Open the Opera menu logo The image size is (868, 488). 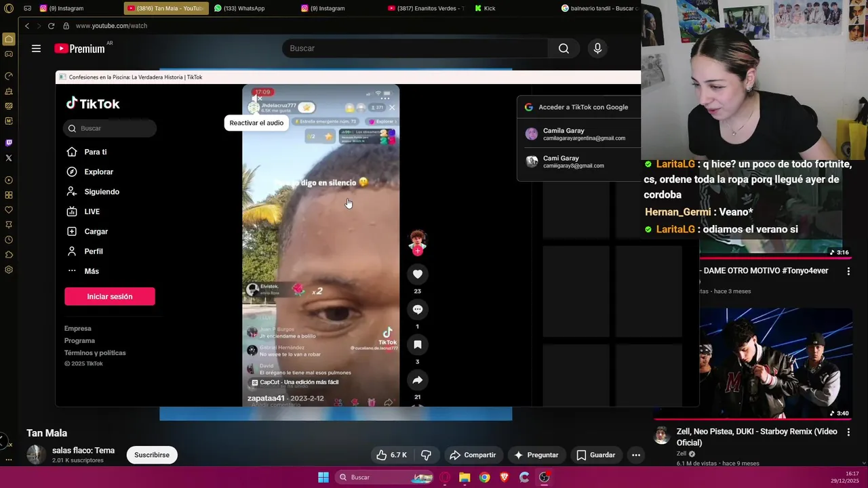[9, 9]
